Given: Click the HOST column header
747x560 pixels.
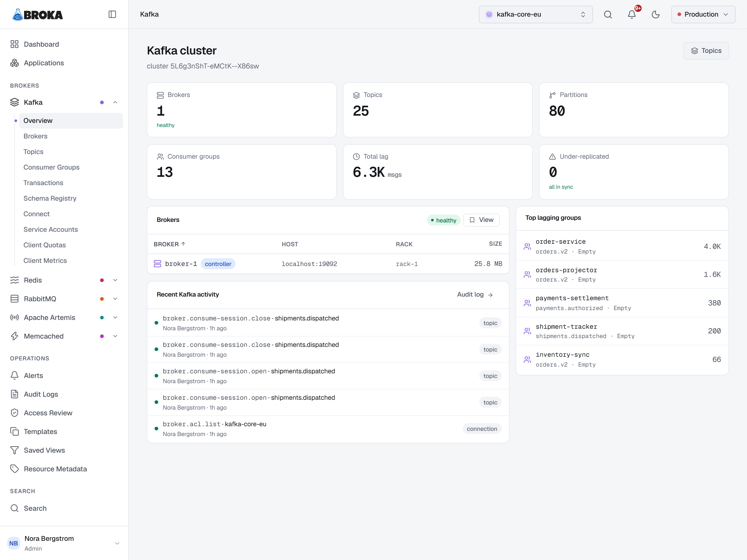Looking at the screenshot, I should pos(290,244).
